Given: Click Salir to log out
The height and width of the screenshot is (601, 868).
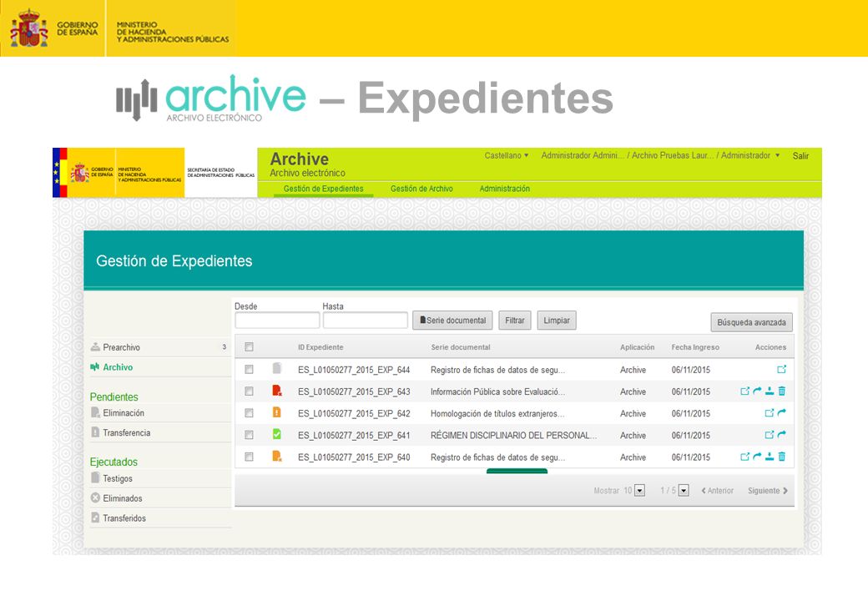Looking at the screenshot, I should point(800,156).
